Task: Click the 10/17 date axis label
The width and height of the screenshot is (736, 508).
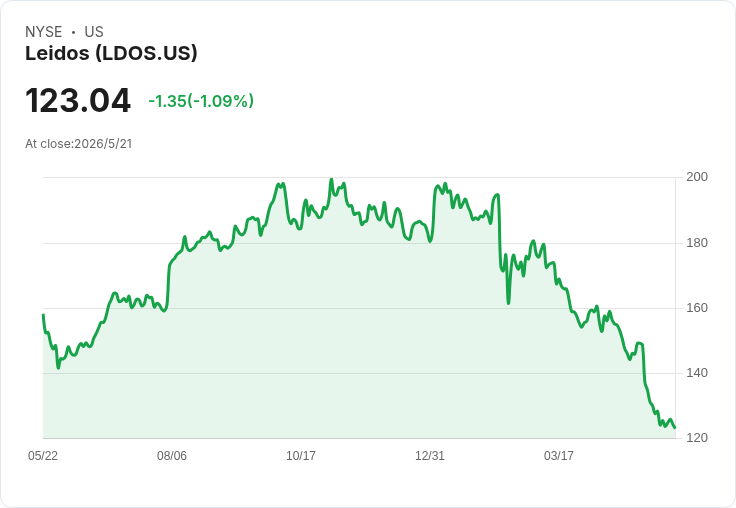Action: [x=301, y=455]
